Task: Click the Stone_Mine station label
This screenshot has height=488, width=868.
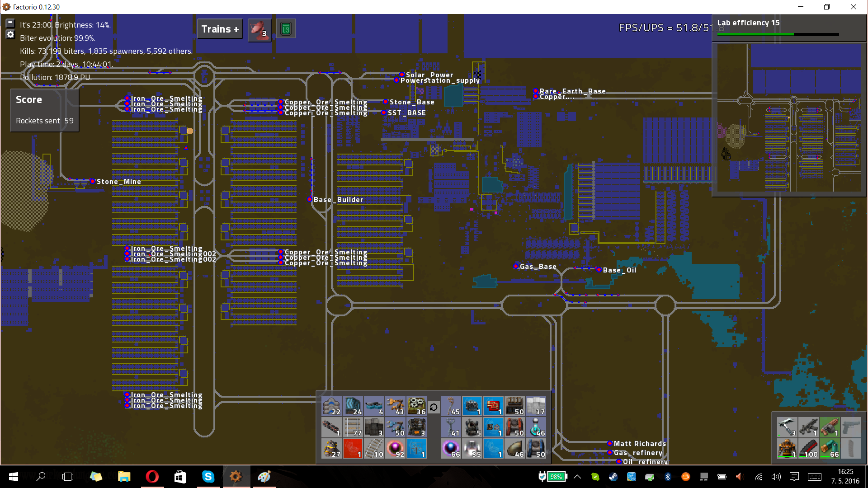Action: click(118, 182)
